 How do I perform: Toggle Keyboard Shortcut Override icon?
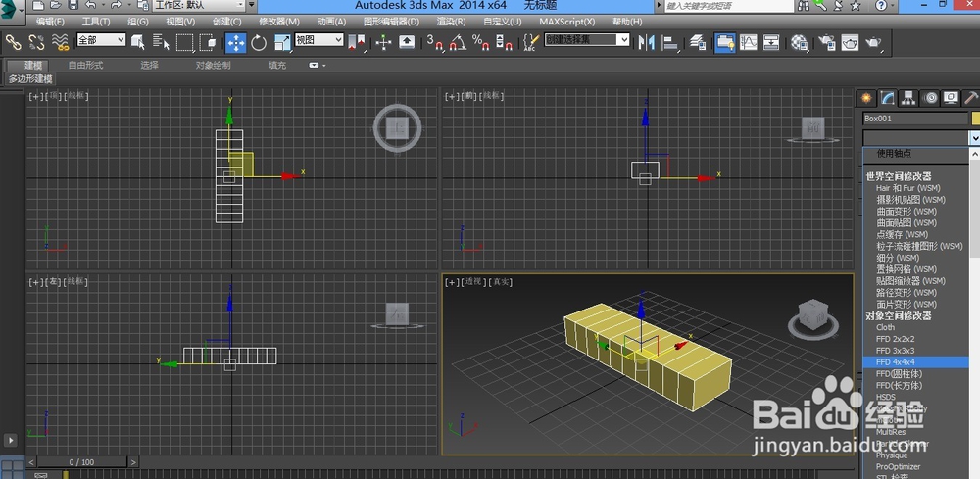[x=407, y=42]
